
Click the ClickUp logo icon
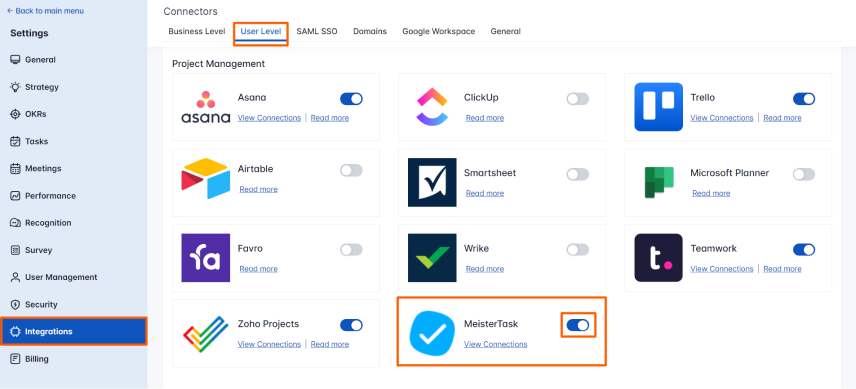432,106
